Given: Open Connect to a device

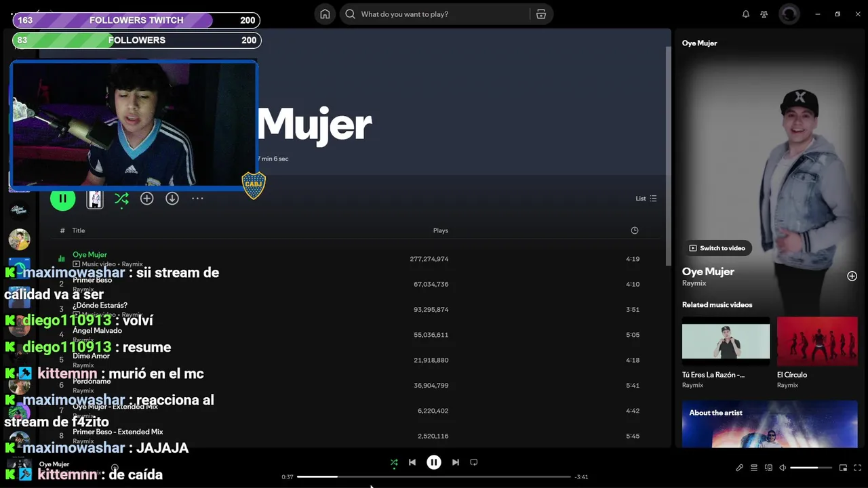Looking at the screenshot, I should pyautogui.click(x=768, y=468).
